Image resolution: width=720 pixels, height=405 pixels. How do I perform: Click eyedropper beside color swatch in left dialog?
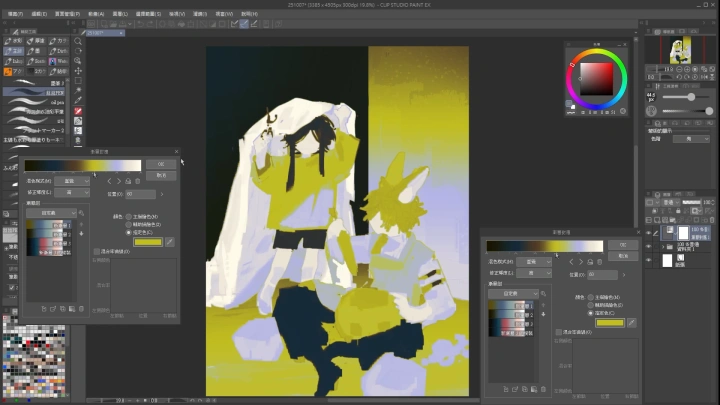[x=170, y=241]
